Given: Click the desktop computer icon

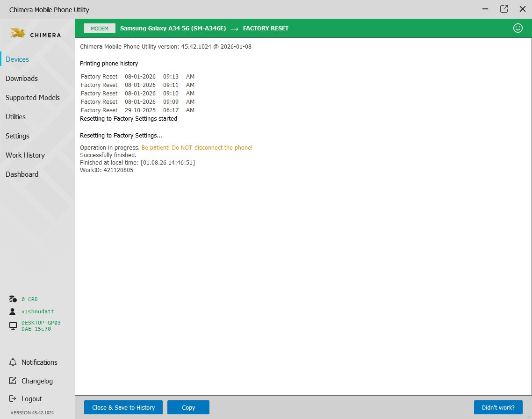Looking at the screenshot, I should 13,325.
